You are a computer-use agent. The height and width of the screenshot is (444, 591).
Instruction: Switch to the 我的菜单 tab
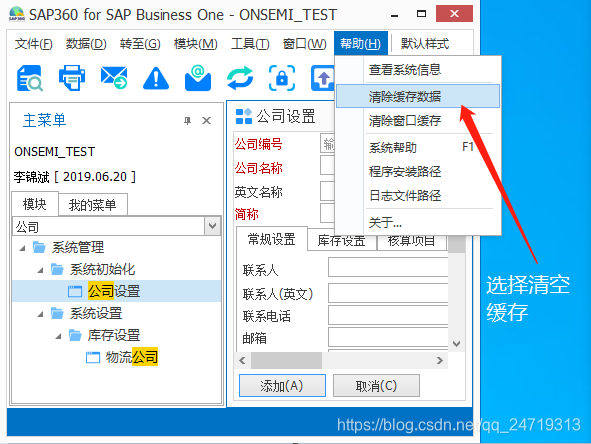pos(92,205)
